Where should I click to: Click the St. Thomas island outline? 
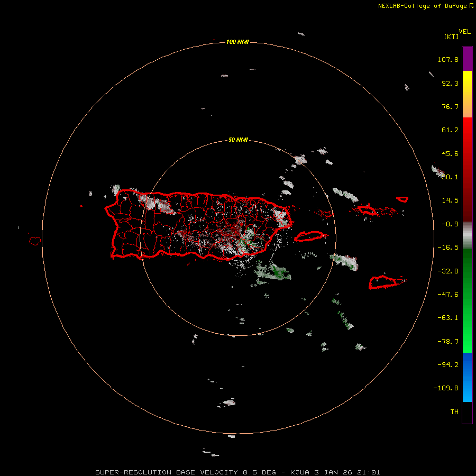click(x=368, y=210)
